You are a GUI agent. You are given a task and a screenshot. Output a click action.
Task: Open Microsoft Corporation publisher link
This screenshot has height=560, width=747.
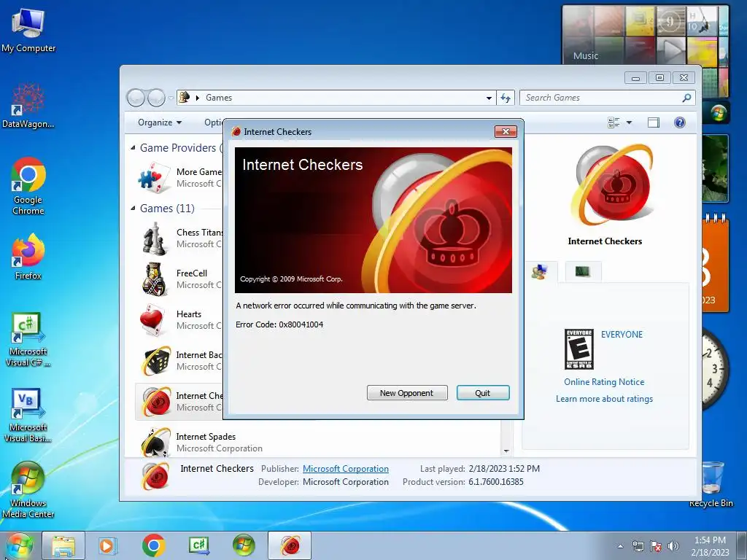tap(345, 469)
